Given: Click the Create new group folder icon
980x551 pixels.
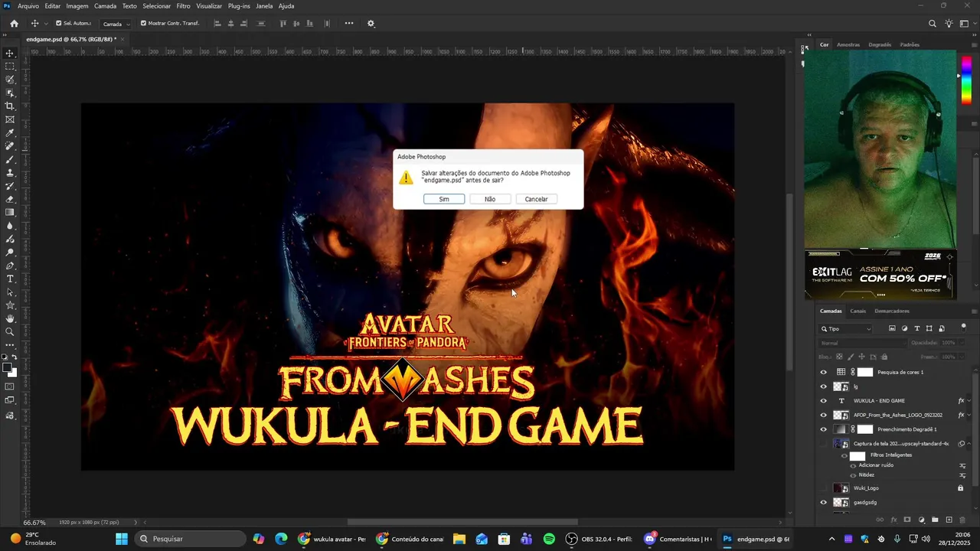Looking at the screenshot, I should point(935,520).
